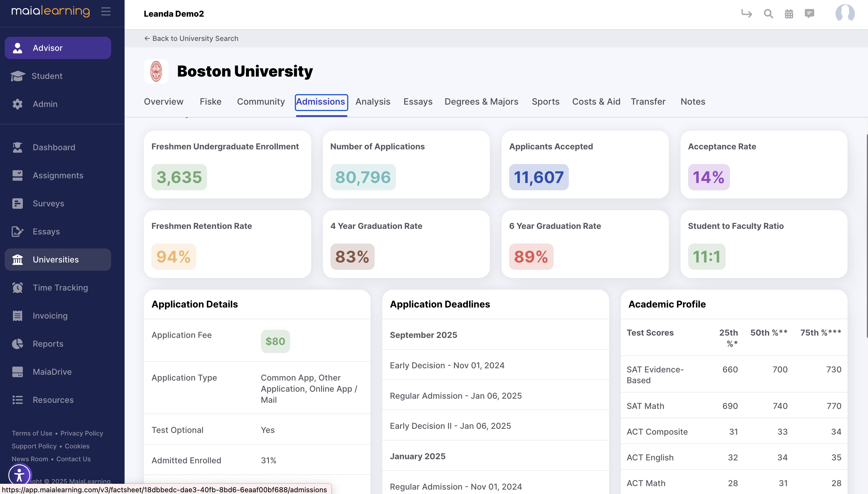Image resolution: width=868 pixels, height=494 pixels.
Task: Click the Invoicing icon in sidebar
Action: point(17,315)
